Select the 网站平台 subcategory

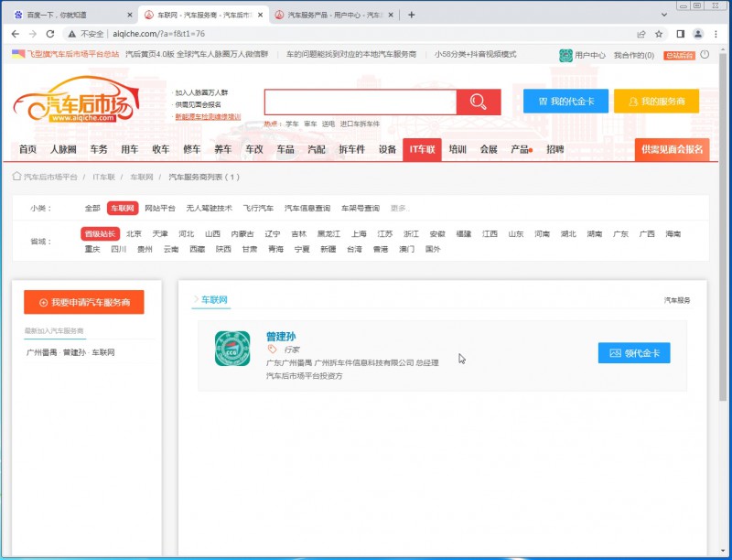pyautogui.click(x=160, y=208)
